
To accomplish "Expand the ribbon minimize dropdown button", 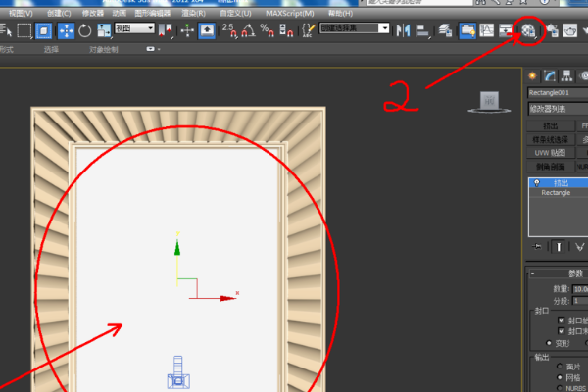I will tap(153, 49).
